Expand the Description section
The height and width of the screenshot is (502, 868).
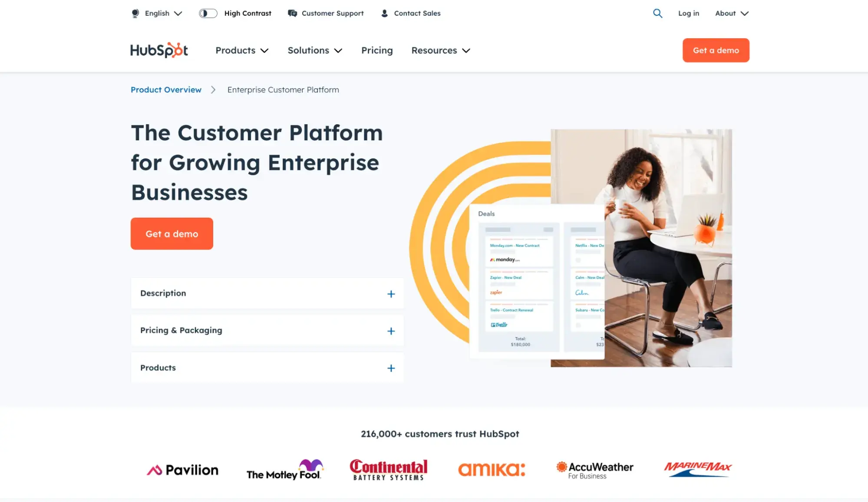tap(390, 293)
